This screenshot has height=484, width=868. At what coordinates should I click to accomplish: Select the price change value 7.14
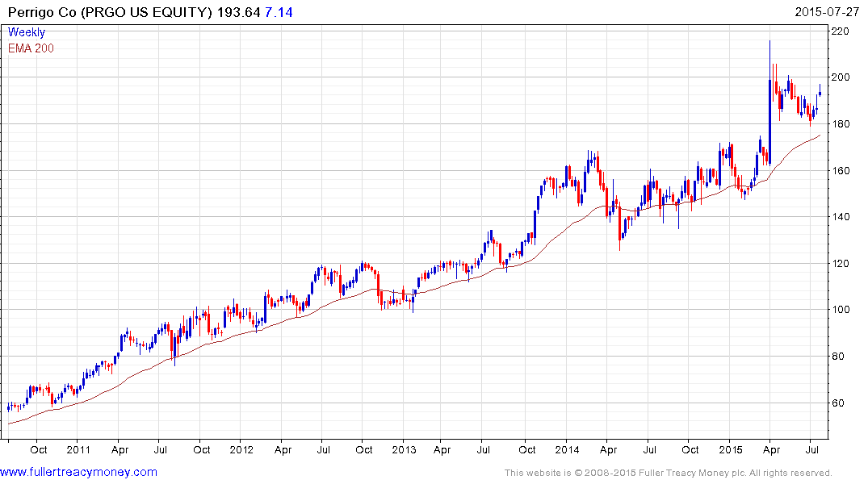(x=279, y=12)
